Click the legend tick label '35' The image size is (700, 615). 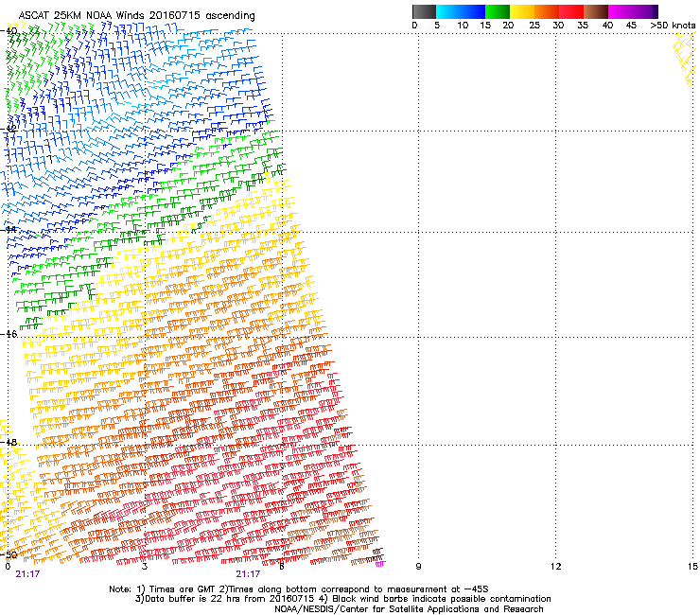tap(583, 26)
